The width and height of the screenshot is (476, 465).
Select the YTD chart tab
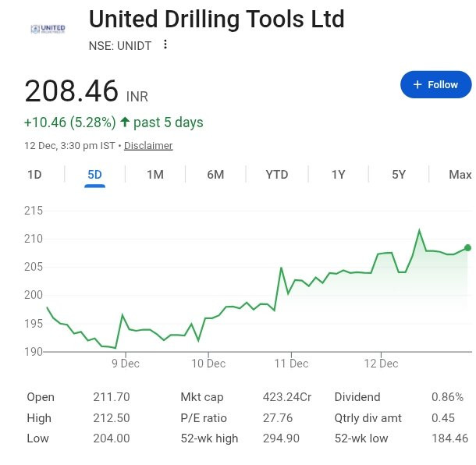click(277, 175)
